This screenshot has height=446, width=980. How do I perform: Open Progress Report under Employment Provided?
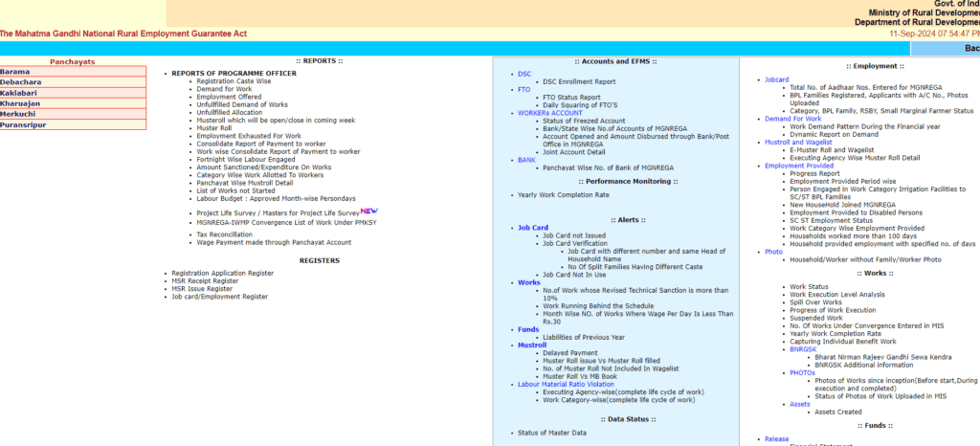click(815, 173)
